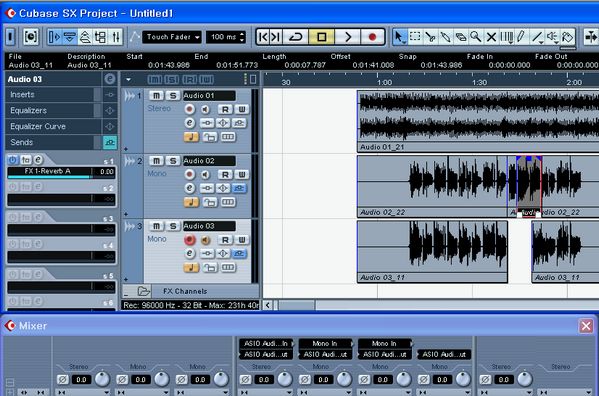The width and height of the screenshot is (599, 396).
Task: Select the Object Selection arrow tool
Action: 399,37
